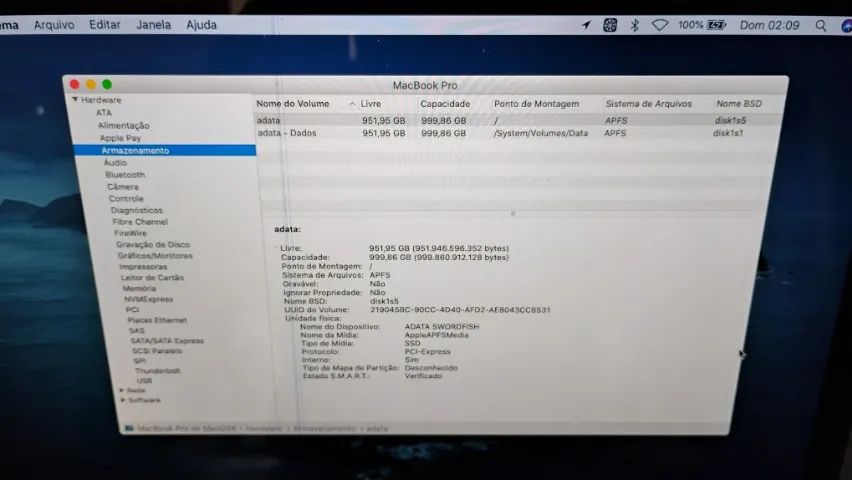Viewport: 852px width, 480px height.
Task: Open the Ajuda menu
Action: [x=201, y=25]
